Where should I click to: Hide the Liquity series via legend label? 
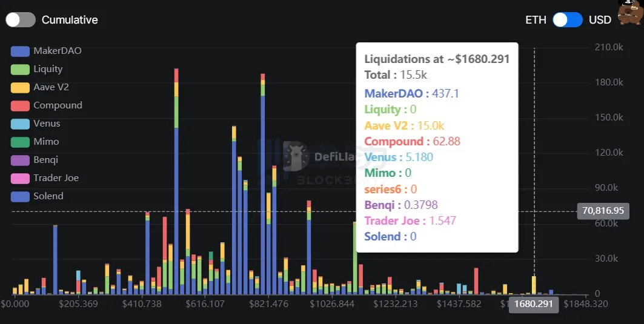48,69
